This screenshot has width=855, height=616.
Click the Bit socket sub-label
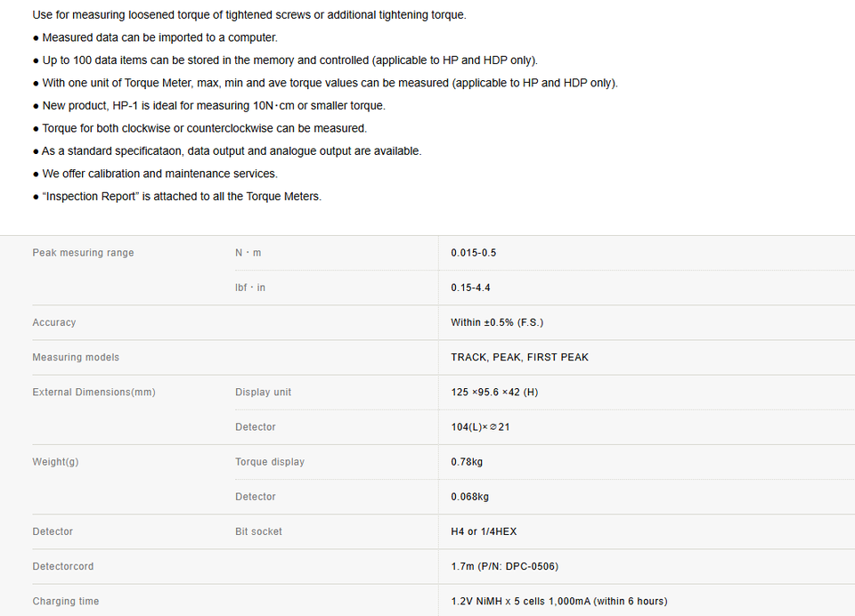pos(258,532)
